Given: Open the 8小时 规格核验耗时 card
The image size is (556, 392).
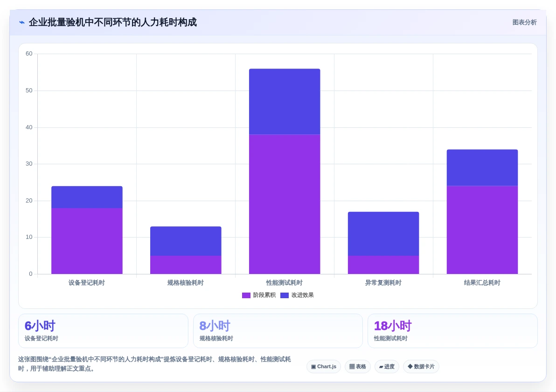Looking at the screenshot, I should tap(278, 330).
